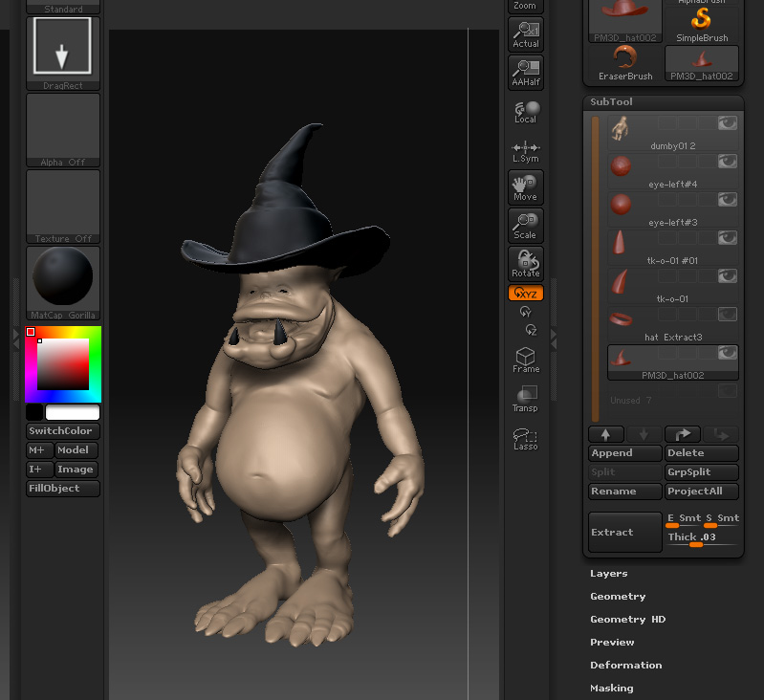This screenshot has height=700, width=764.
Task: Open the Alpha Off selector
Action: pyautogui.click(x=63, y=130)
